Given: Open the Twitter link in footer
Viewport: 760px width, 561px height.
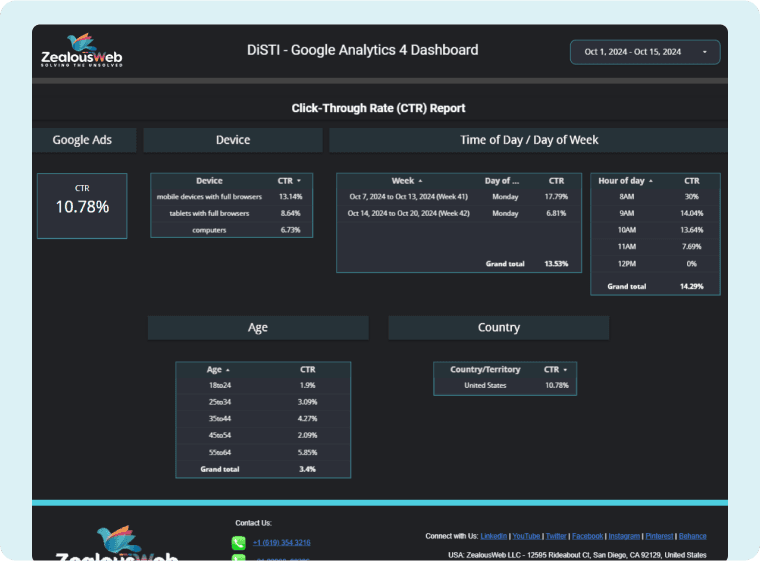Looking at the screenshot, I should 556,536.
